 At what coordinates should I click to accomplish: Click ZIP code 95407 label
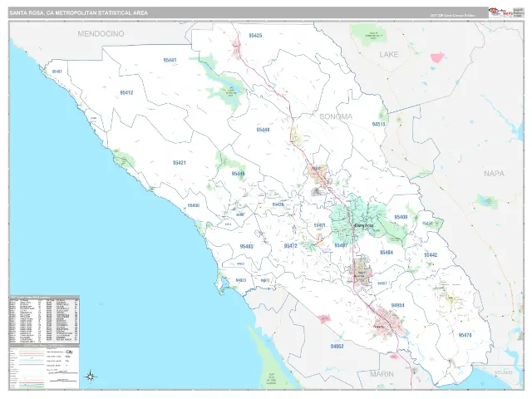pyautogui.click(x=341, y=245)
